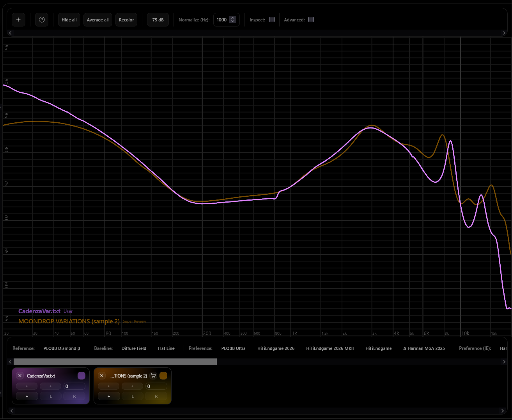Select the PEQdB Ultra preference target
Image resolution: width=512 pixels, height=420 pixels.
click(233, 348)
